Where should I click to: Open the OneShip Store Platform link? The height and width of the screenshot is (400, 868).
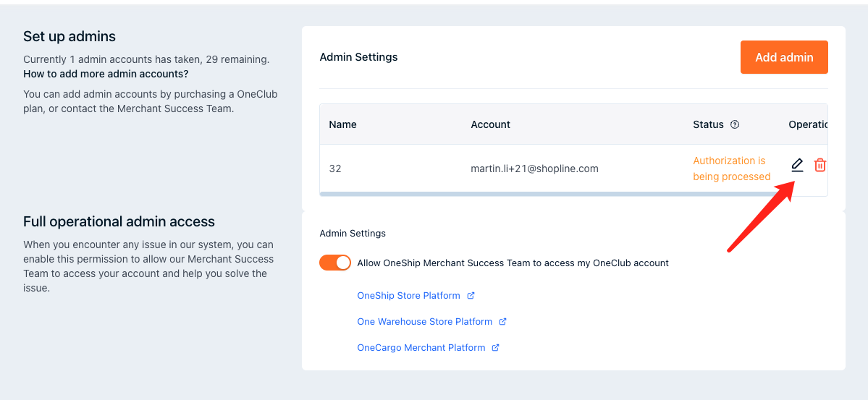[x=408, y=296]
